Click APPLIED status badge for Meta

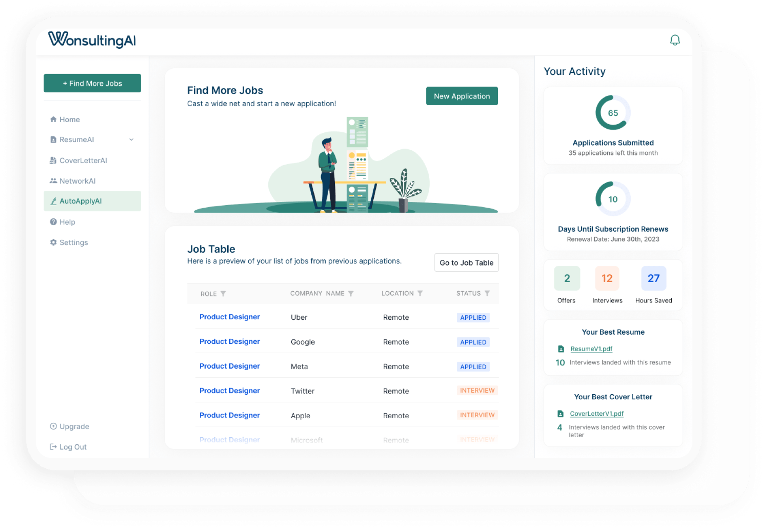(x=473, y=367)
